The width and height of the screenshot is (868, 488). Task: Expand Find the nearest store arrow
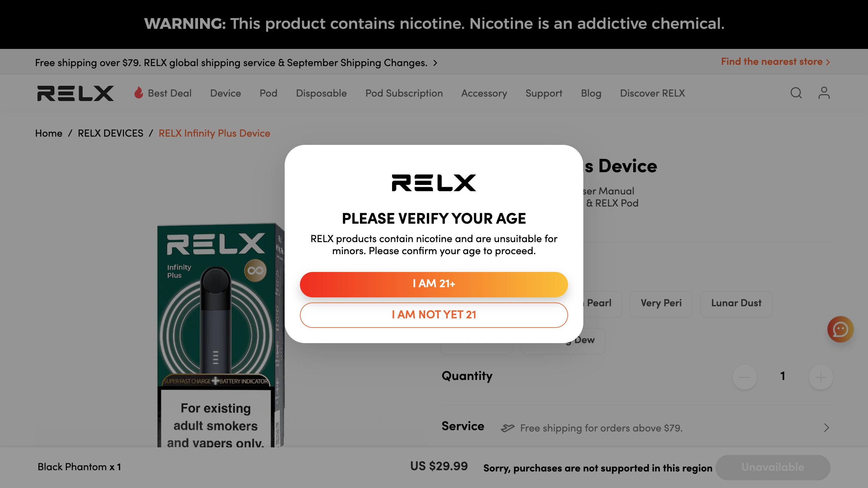click(829, 62)
